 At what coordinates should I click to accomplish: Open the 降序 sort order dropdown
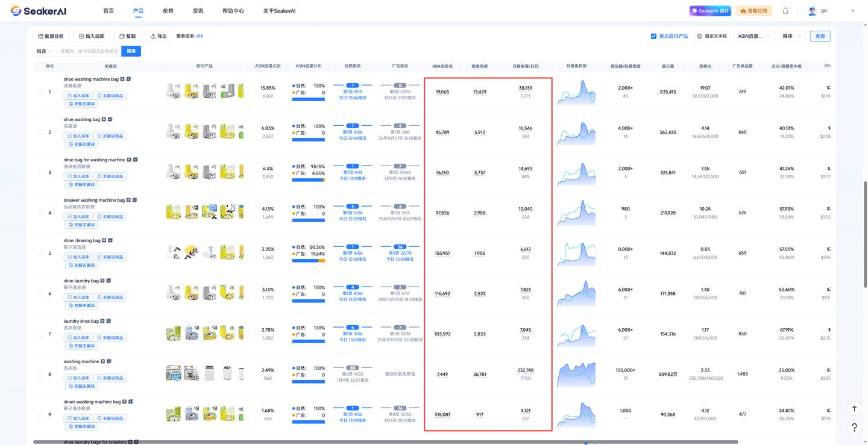792,36
